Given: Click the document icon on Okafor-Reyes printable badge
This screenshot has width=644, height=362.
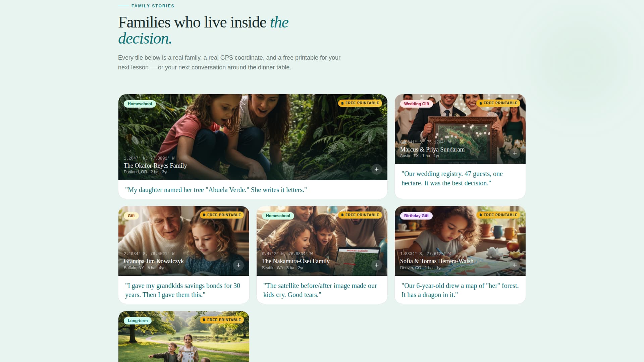Looking at the screenshot, I should tap(342, 103).
